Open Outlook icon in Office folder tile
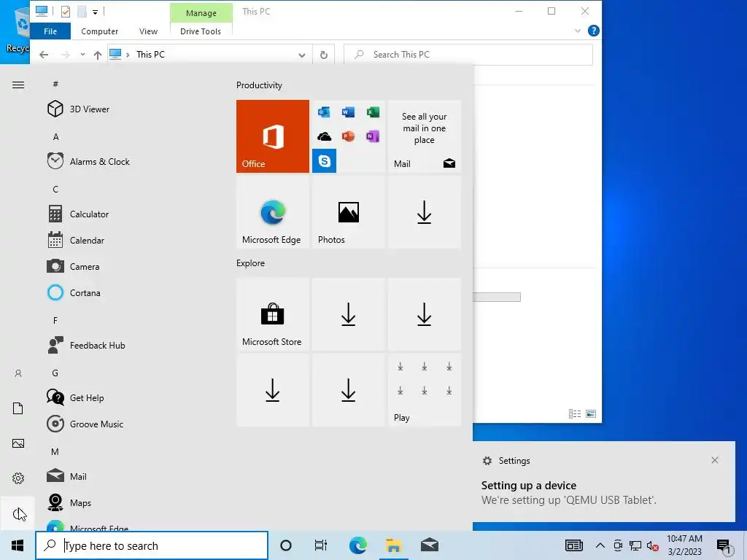This screenshot has height=560, width=747. click(324, 112)
